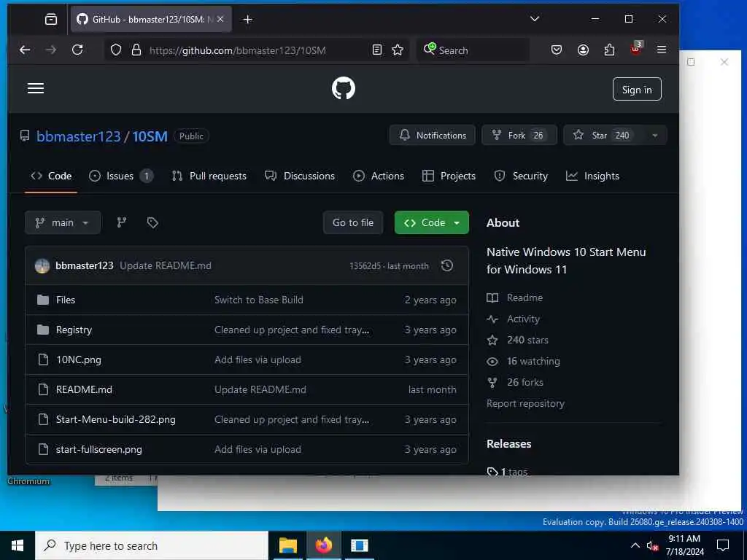Open the Star lists dropdown arrow
The width and height of the screenshot is (747, 560).
[655, 136]
